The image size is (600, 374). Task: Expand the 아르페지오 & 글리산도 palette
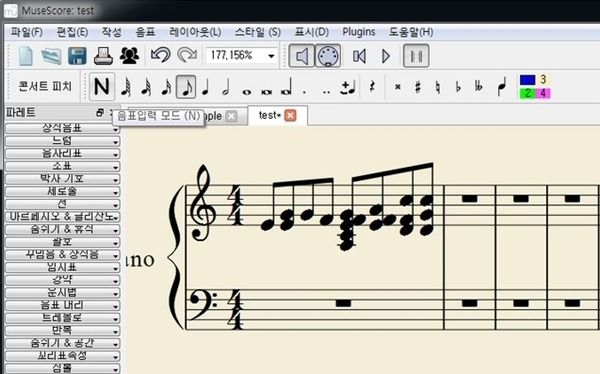(x=62, y=217)
